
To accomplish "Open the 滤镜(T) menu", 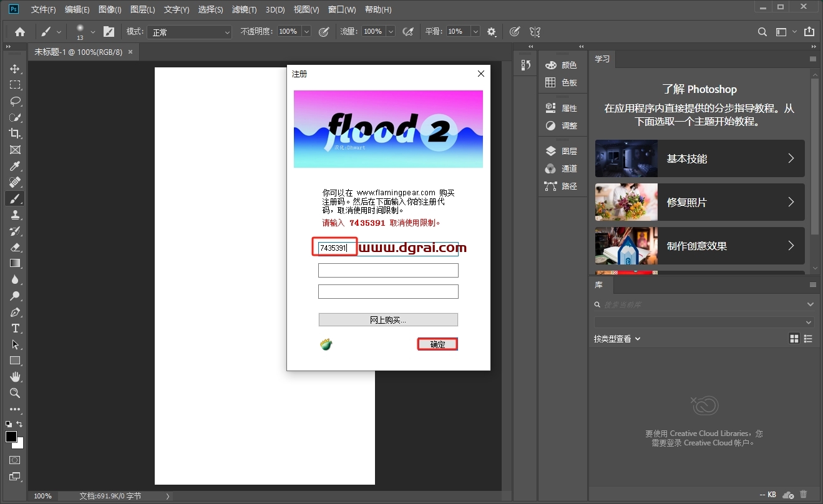I will pyautogui.click(x=244, y=10).
